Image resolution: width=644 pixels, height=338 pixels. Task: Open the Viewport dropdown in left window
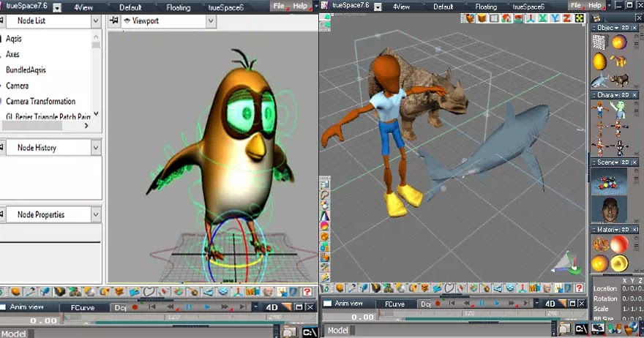point(210,21)
